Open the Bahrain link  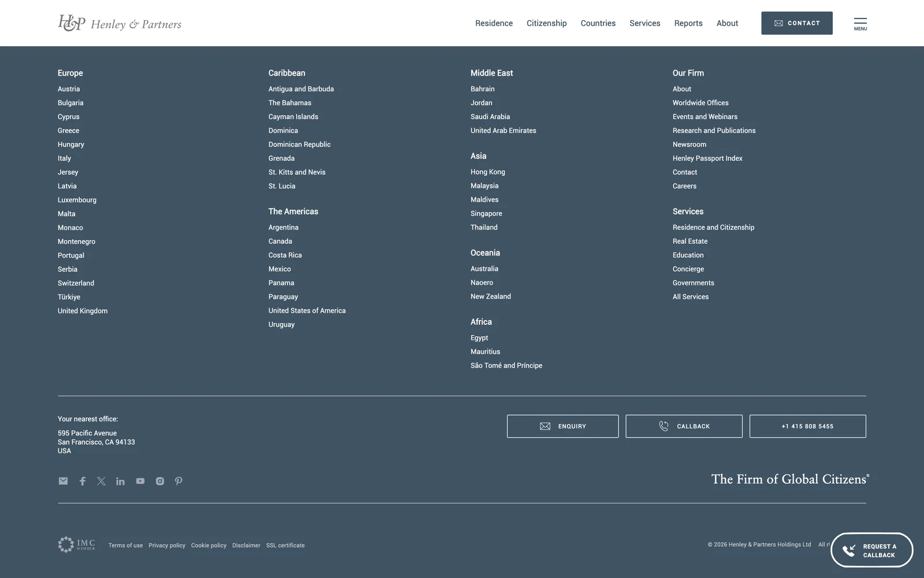pos(482,89)
